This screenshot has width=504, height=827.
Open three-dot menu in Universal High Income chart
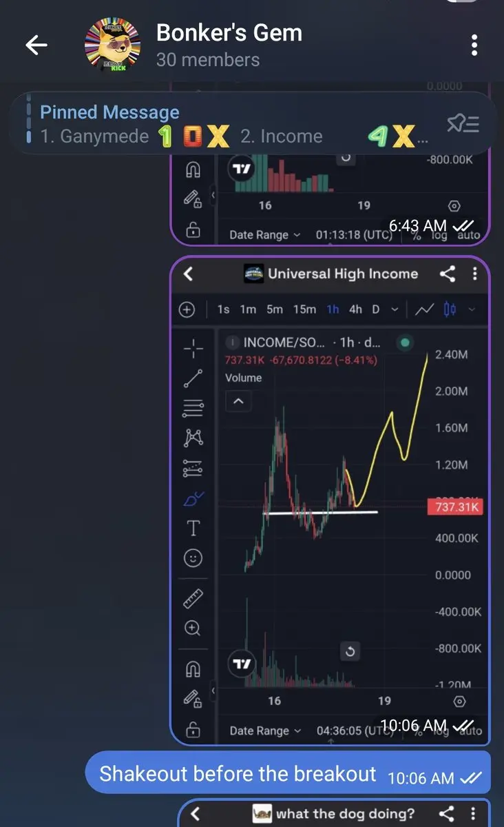tap(474, 274)
